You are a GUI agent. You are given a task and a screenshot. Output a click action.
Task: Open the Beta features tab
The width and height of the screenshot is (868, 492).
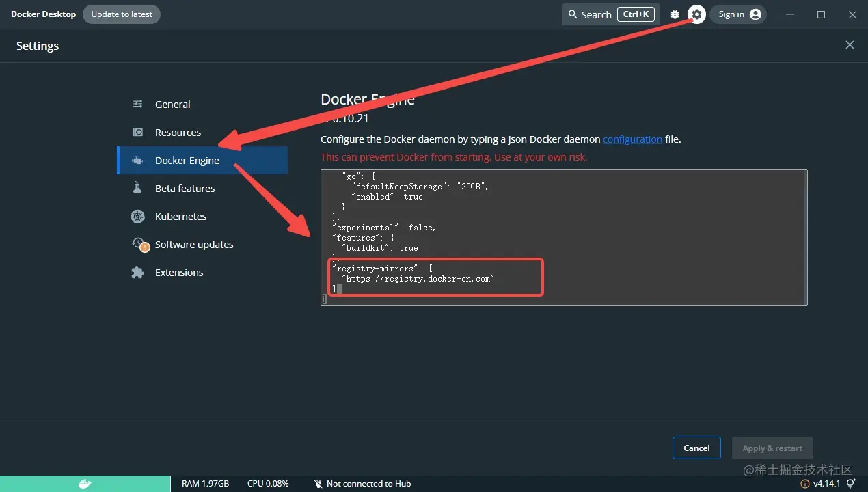click(x=202, y=188)
